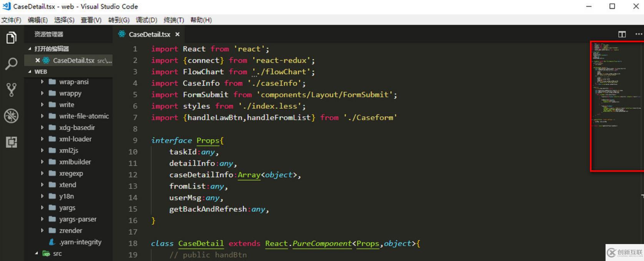Open the Extensions view icon
The width and height of the screenshot is (644, 261).
(12, 142)
